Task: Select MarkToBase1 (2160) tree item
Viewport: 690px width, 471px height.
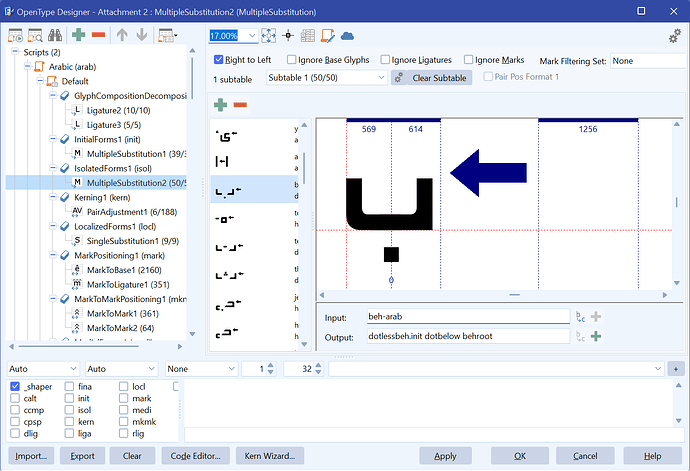Action: (x=124, y=270)
